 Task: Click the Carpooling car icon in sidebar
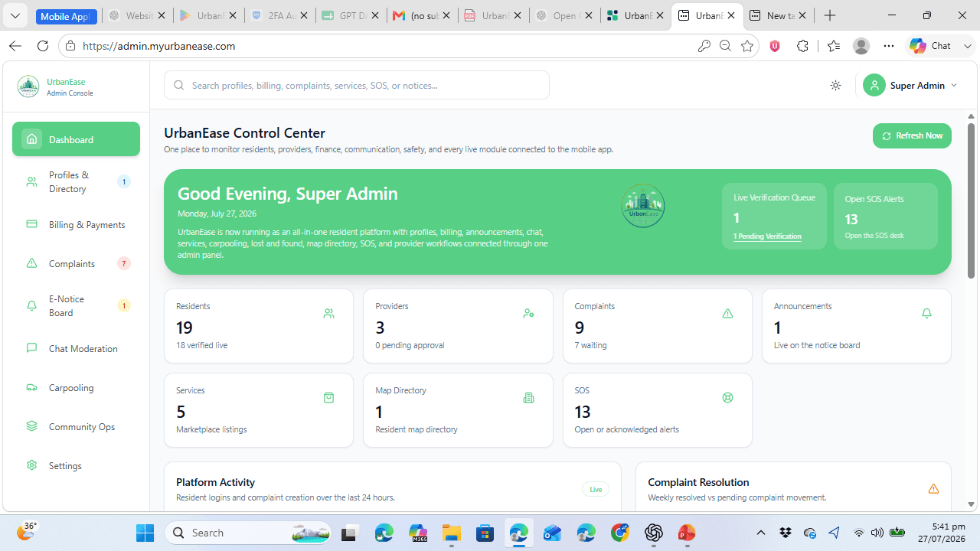point(31,388)
